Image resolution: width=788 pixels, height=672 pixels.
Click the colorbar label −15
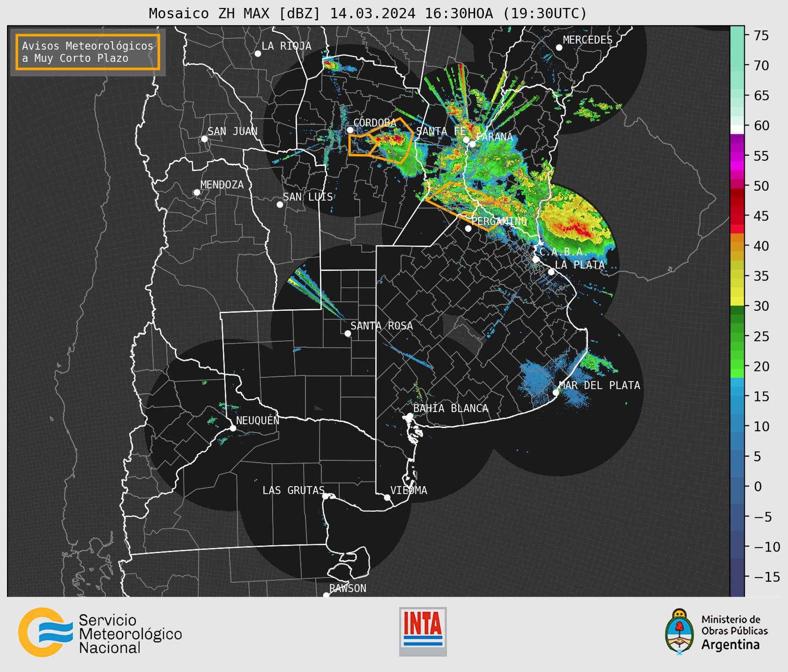coord(767,577)
